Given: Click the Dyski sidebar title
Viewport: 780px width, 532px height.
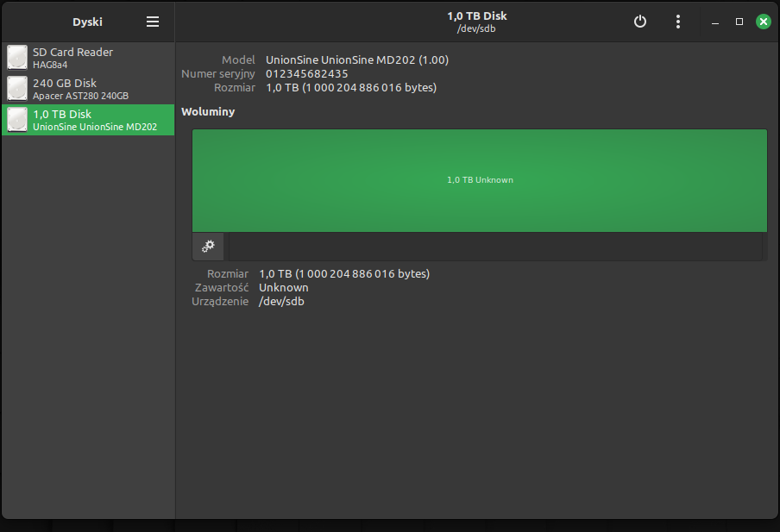Looking at the screenshot, I should click(87, 22).
